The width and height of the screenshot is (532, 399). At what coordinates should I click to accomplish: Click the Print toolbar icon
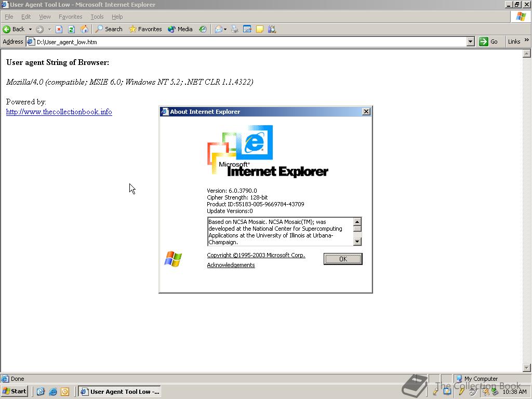click(234, 29)
